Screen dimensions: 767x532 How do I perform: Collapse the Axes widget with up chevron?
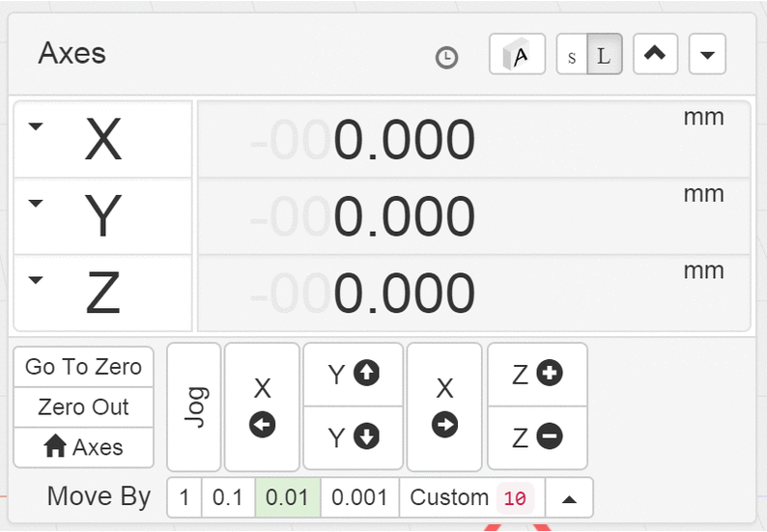tap(655, 55)
